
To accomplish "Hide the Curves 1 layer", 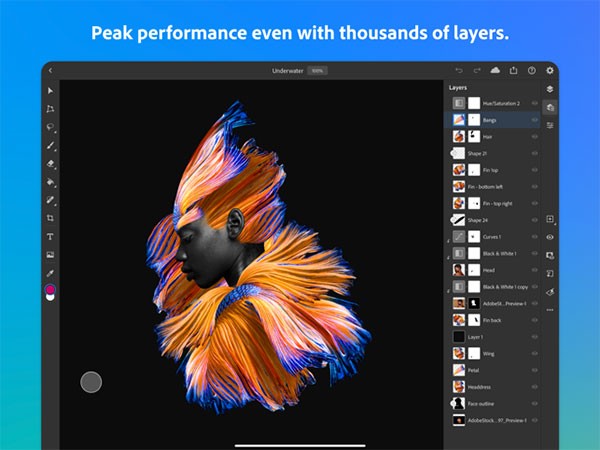I will 535,236.
